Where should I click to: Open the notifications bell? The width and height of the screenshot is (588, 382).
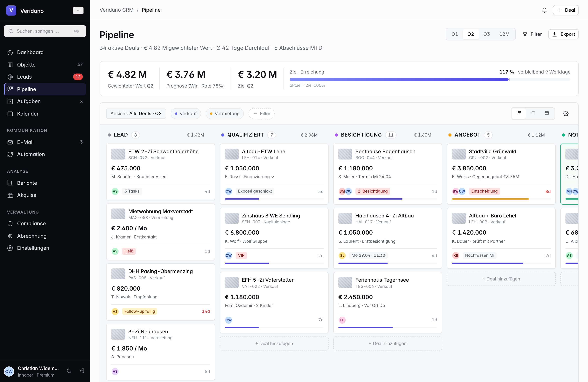pos(544,10)
